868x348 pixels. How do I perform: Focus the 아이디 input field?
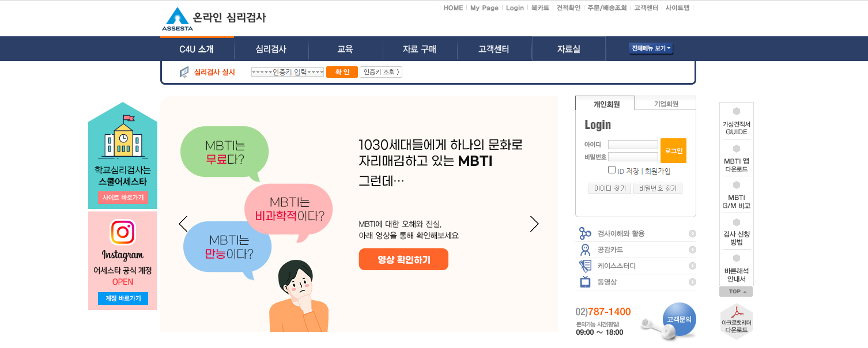(x=633, y=145)
